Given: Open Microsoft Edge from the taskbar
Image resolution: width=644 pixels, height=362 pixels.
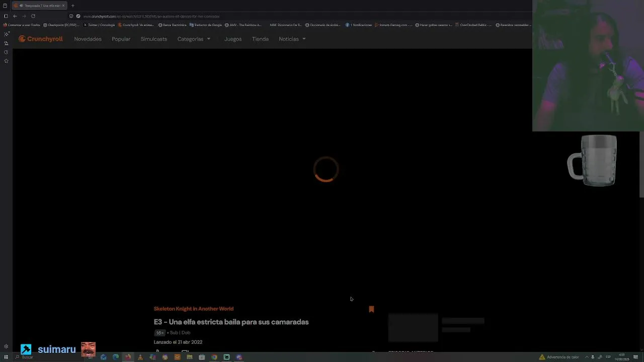Looking at the screenshot, I should click(x=116, y=357).
